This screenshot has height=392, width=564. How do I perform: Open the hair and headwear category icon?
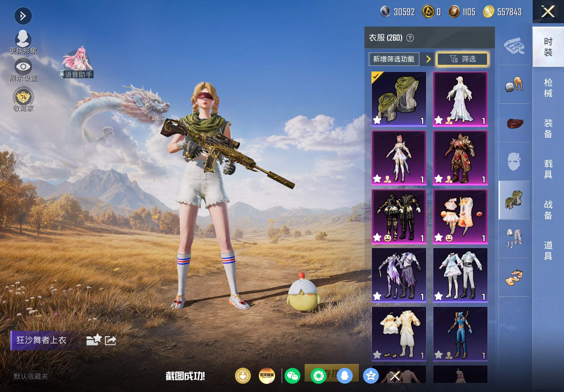coord(514,84)
